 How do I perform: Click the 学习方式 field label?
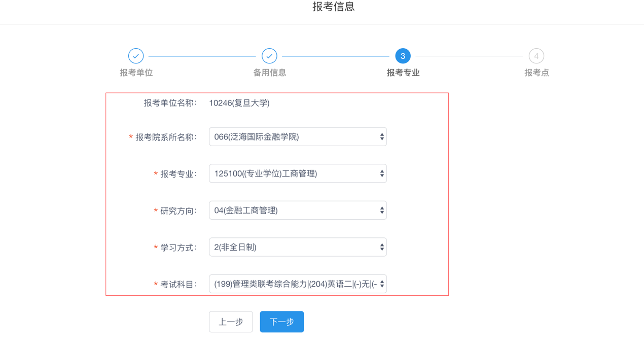178,248
